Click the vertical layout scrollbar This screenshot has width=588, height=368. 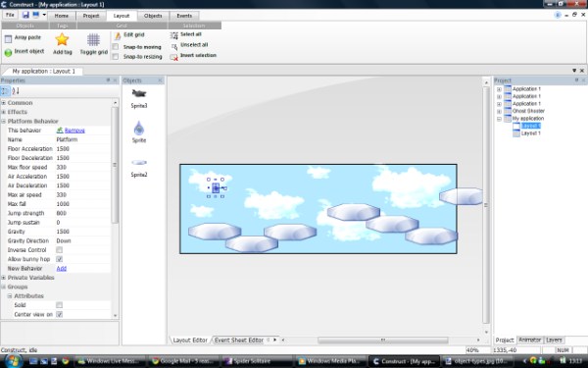click(486, 205)
